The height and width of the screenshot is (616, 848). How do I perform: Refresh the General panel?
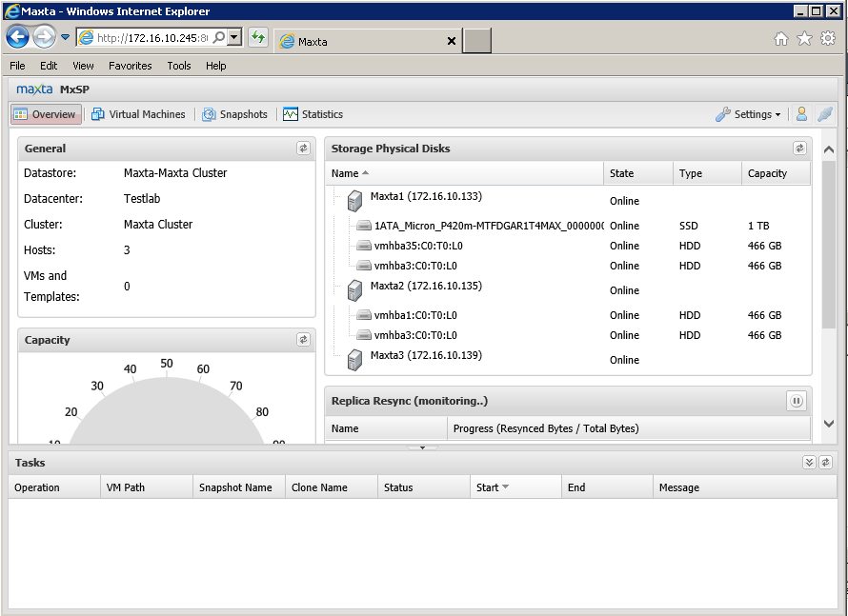[303, 149]
